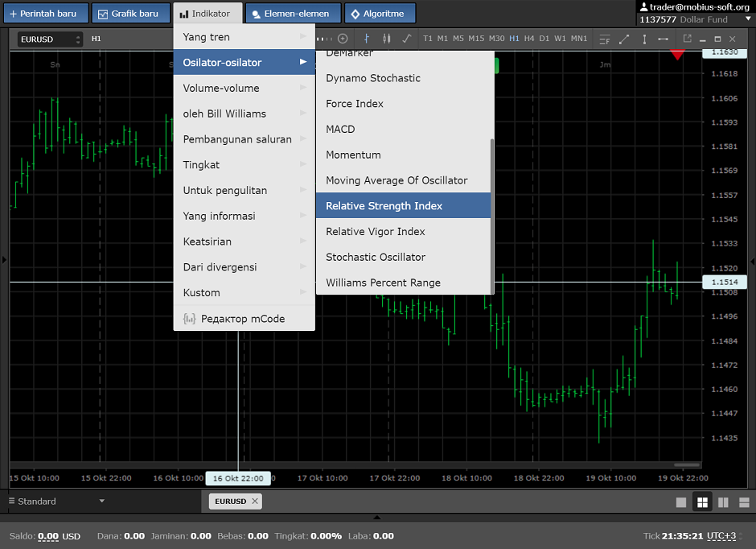756x549 pixels.
Task: Select the candlestick chart type icon
Action: click(x=387, y=39)
